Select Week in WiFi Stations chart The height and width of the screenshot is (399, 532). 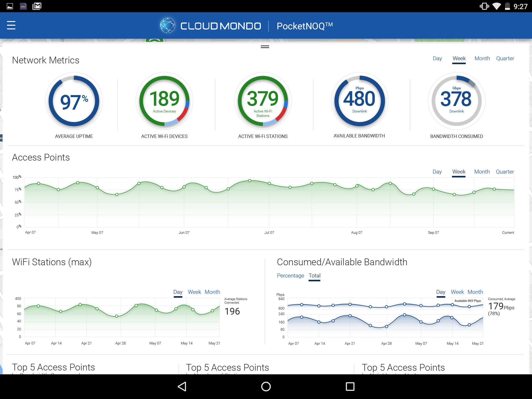click(x=194, y=292)
